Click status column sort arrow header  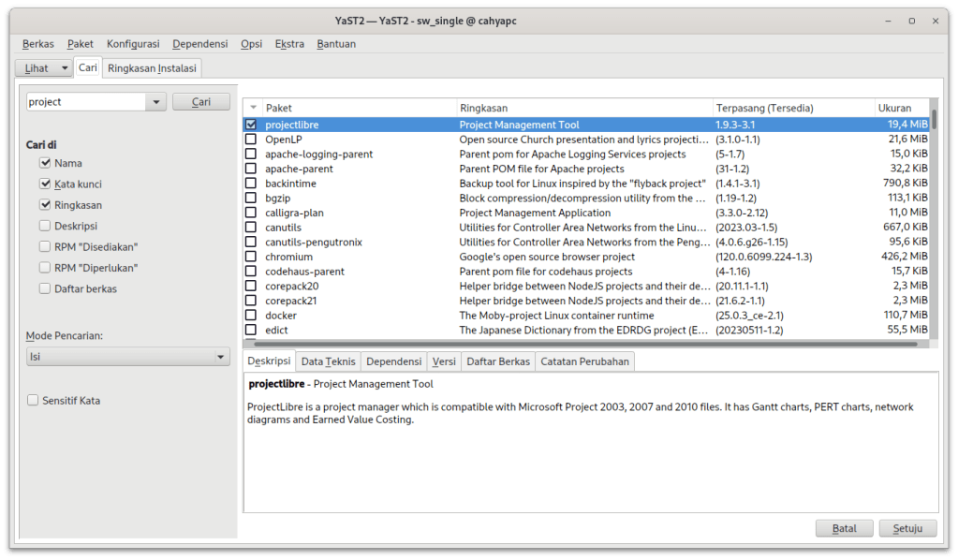(252, 108)
